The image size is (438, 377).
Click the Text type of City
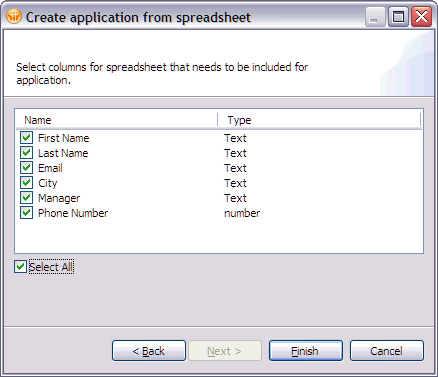click(235, 183)
